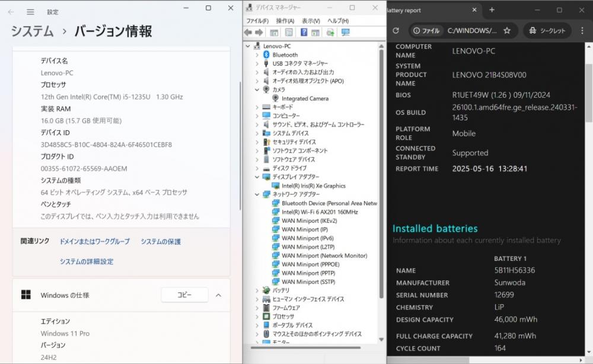Click Device Manager forward arrow icon
The width and height of the screenshot is (593, 364).
(x=259, y=33)
